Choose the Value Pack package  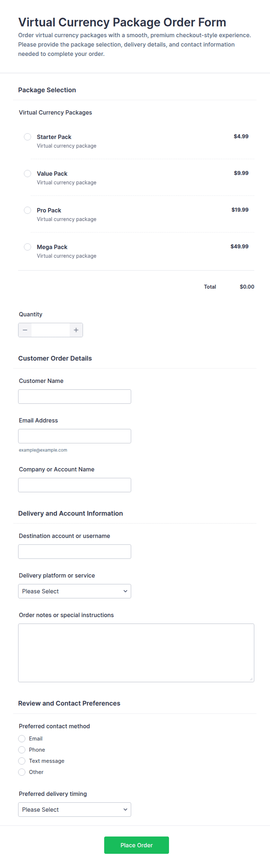[x=28, y=173]
